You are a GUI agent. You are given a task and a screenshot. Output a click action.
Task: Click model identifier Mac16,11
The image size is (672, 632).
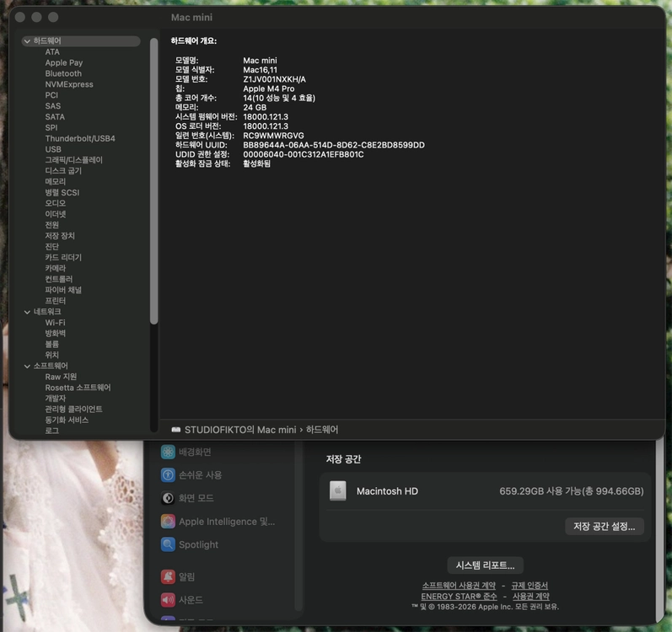point(261,70)
